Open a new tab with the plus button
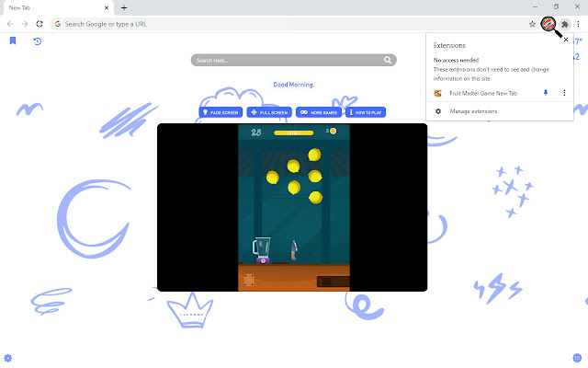The height and width of the screenshot is (368, 588). click(x=124, y=7)
